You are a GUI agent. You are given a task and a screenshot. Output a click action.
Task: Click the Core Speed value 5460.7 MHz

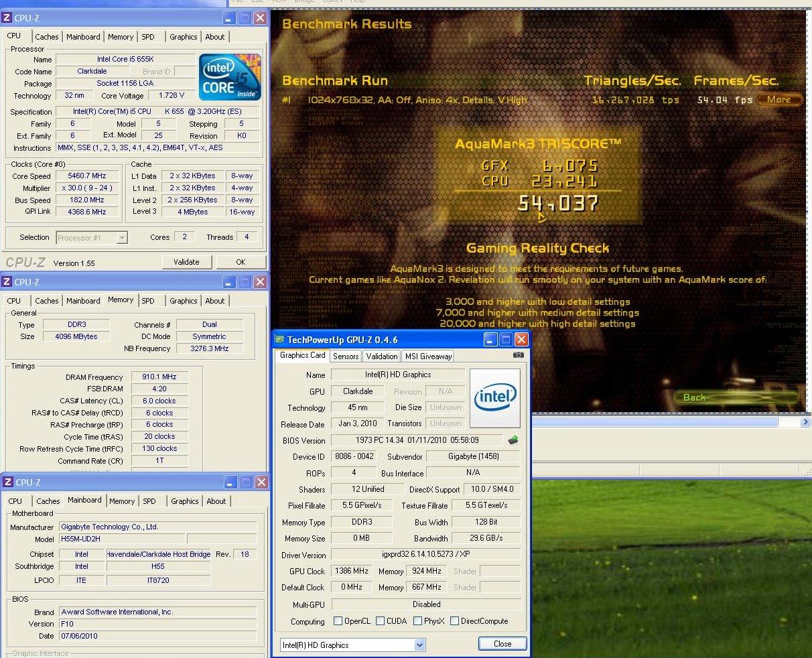click(x=87, y=176)
